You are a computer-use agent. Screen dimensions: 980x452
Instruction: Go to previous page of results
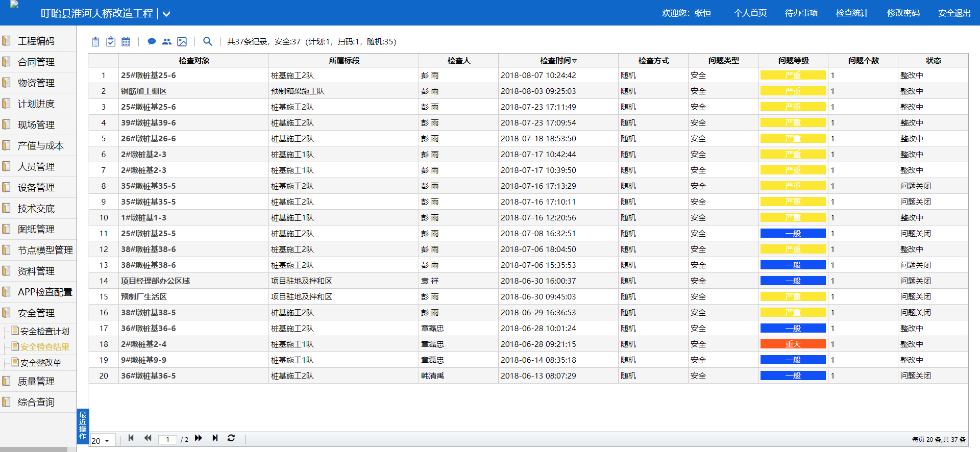148,438
